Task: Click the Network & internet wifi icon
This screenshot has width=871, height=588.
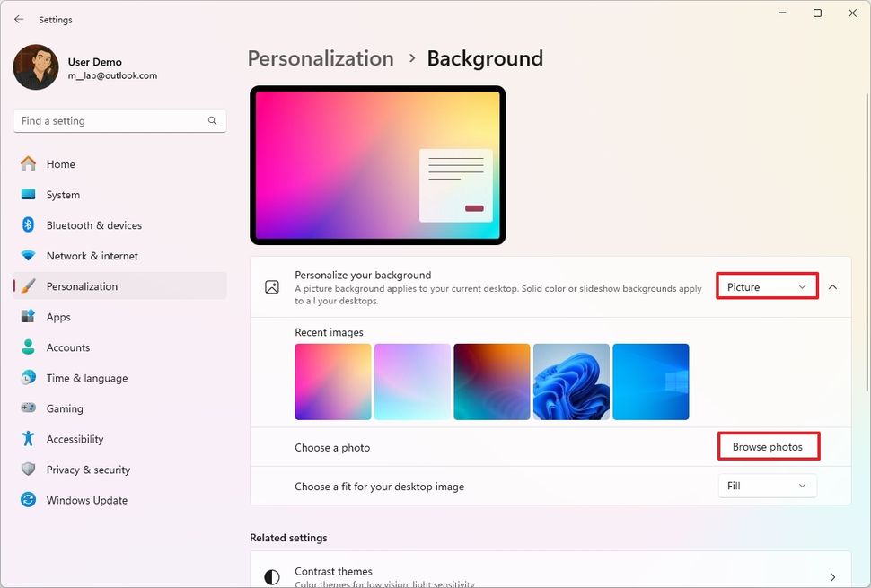Action: click(x=29, y=256)
